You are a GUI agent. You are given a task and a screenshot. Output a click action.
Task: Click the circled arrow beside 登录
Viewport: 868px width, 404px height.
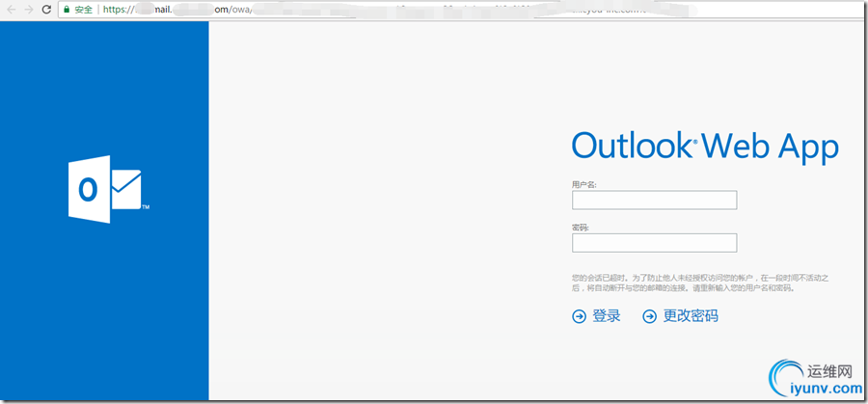(579, 316)
